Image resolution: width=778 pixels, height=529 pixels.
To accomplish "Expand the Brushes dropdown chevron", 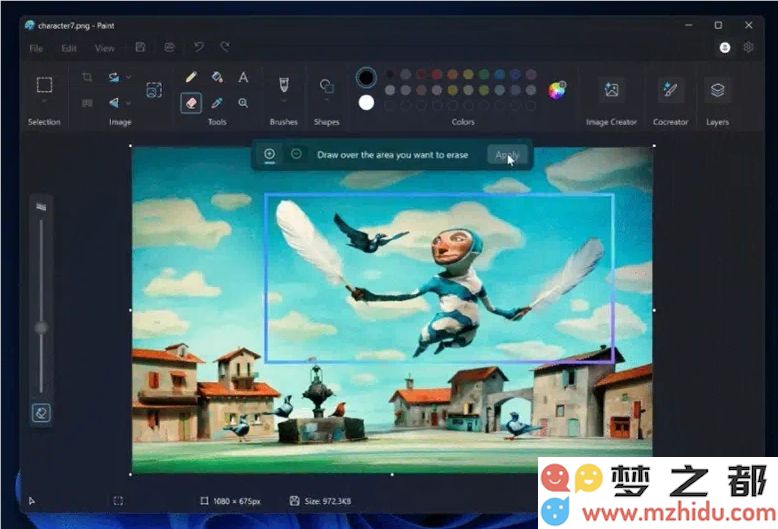I will tap(283, 101).
